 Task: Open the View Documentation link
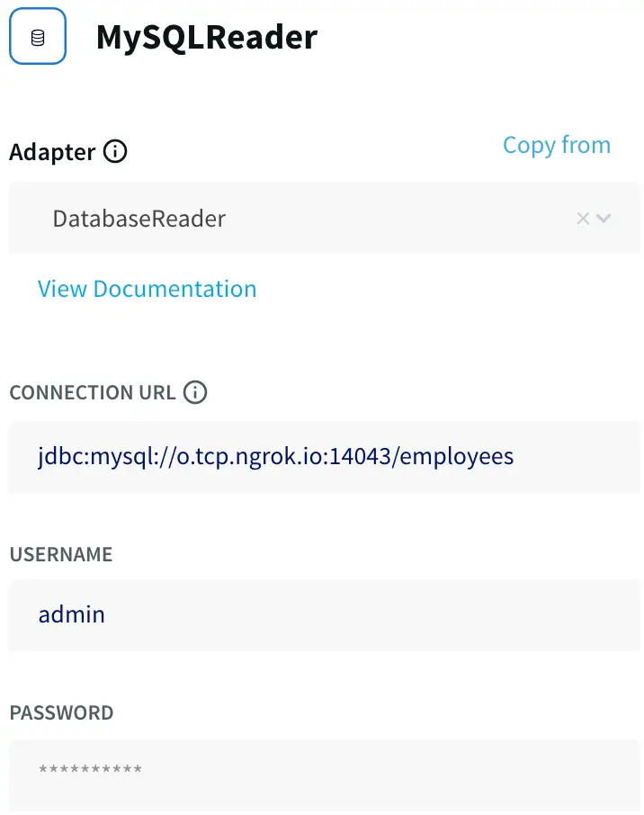pyautogui.click(x=147, y=289)
